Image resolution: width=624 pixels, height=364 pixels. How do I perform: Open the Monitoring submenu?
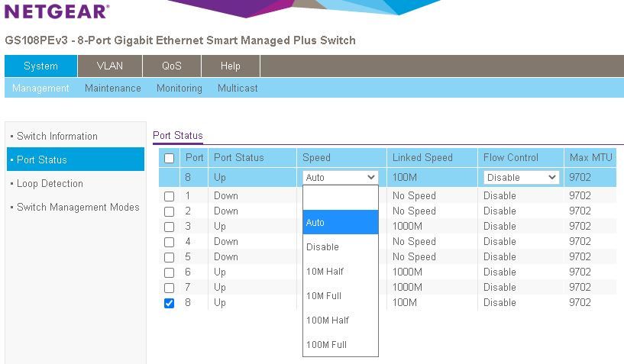tap(179, 88)
